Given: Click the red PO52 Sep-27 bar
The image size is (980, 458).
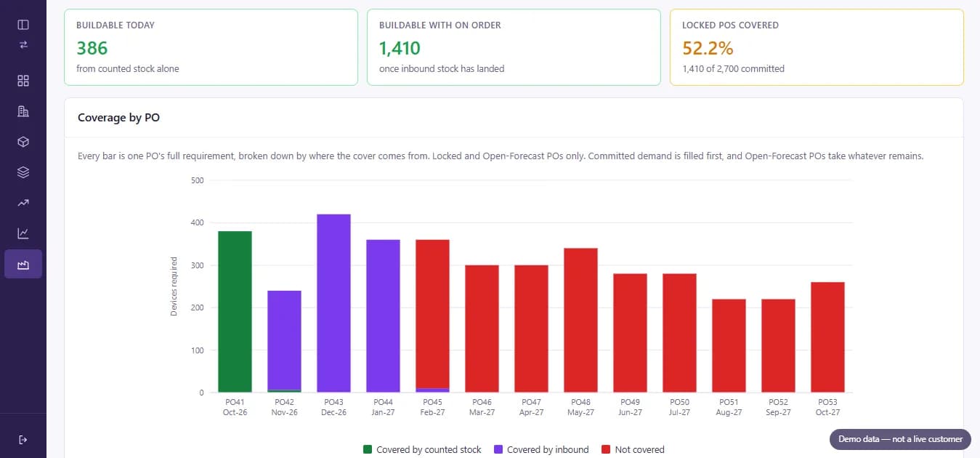Looking at the screenshot, I should coord(778,346).
